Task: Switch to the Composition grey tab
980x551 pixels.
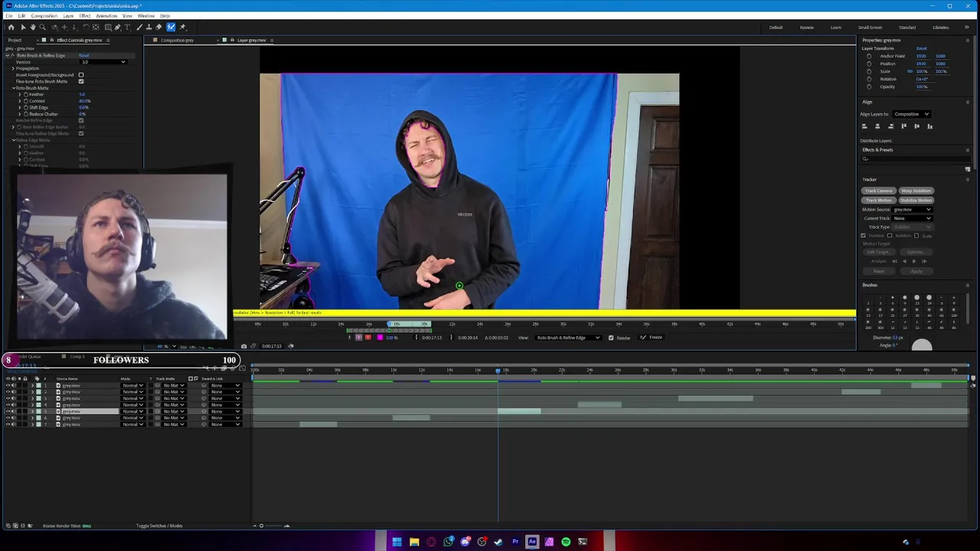Action: coord(177,40)
